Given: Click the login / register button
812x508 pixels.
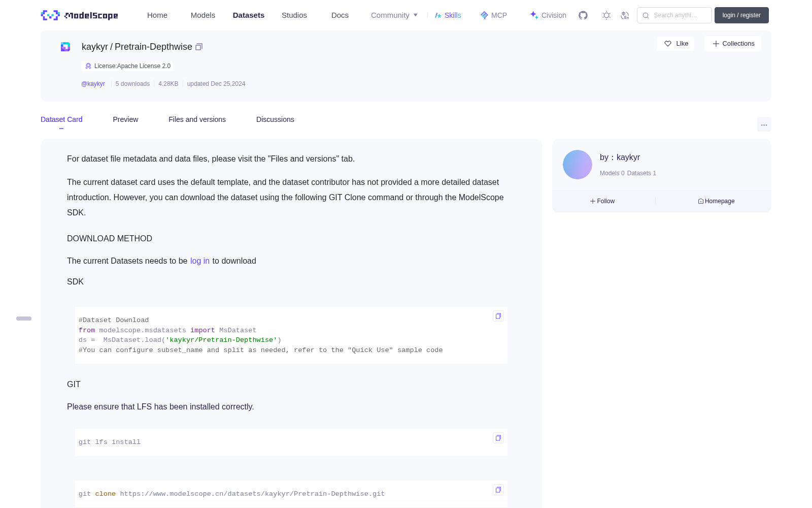Looking at the screenshot, I should pos(741,15).
